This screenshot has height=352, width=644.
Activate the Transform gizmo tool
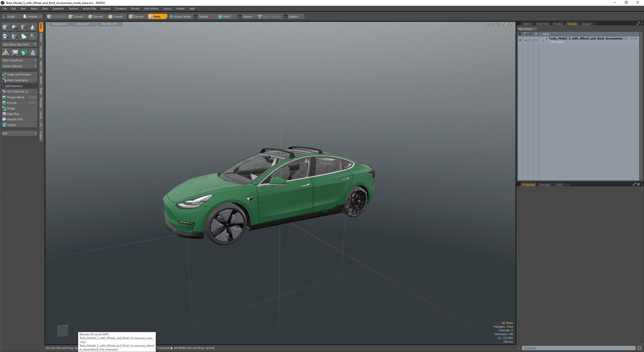[6, 53]
